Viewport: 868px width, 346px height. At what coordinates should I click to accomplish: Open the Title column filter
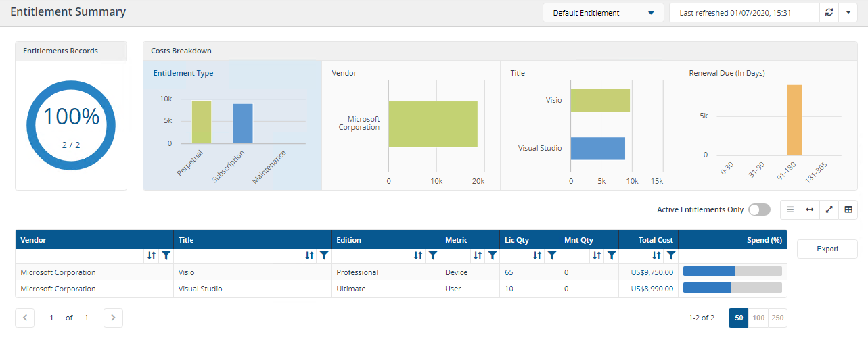click(x=324, y=255)
